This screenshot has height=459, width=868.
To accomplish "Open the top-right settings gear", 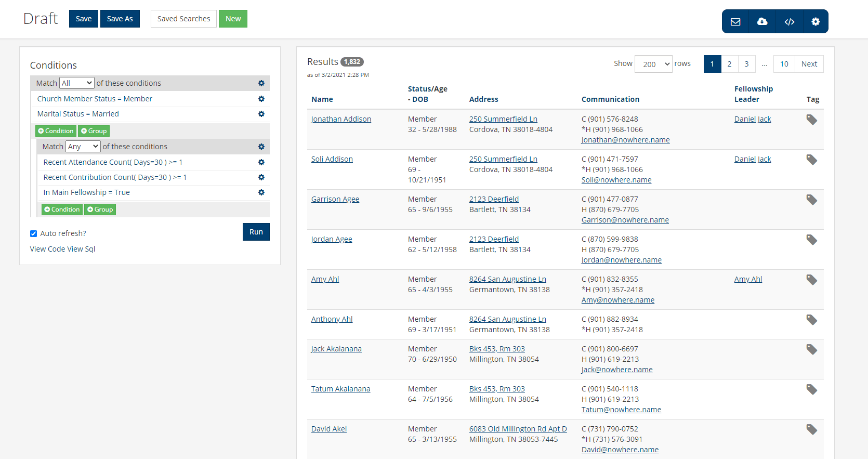I will [816, 21].
